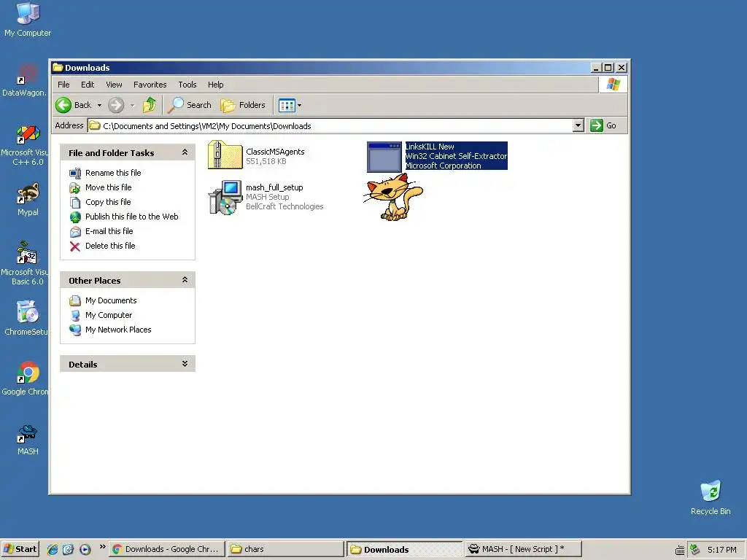Click the mash_full_setup file name

pos(274,187)
